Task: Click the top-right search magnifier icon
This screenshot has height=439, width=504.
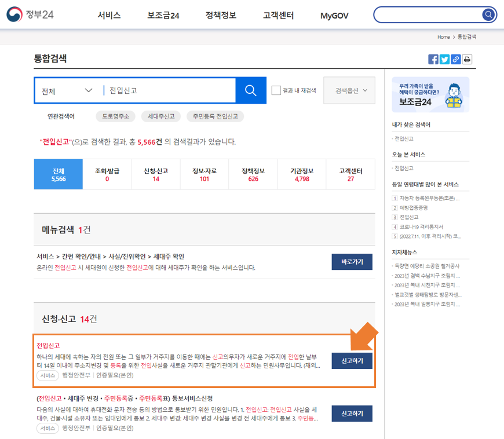Action: [x=488, y=14]
